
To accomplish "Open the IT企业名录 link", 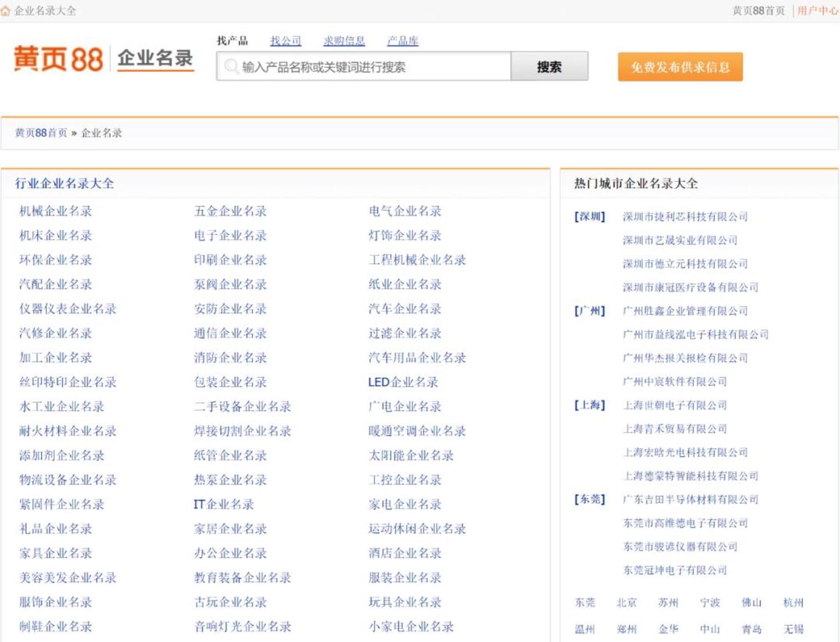I will [x=223, y=504].
